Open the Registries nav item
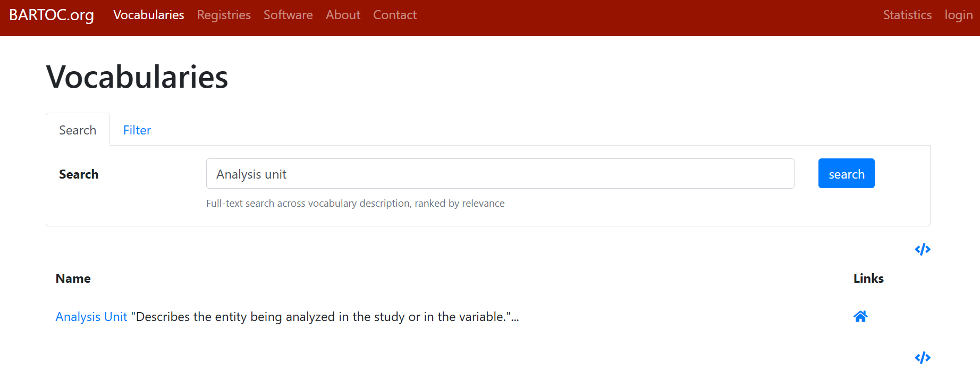The width and height of the screenshot is (980, 371). (224, 15)
